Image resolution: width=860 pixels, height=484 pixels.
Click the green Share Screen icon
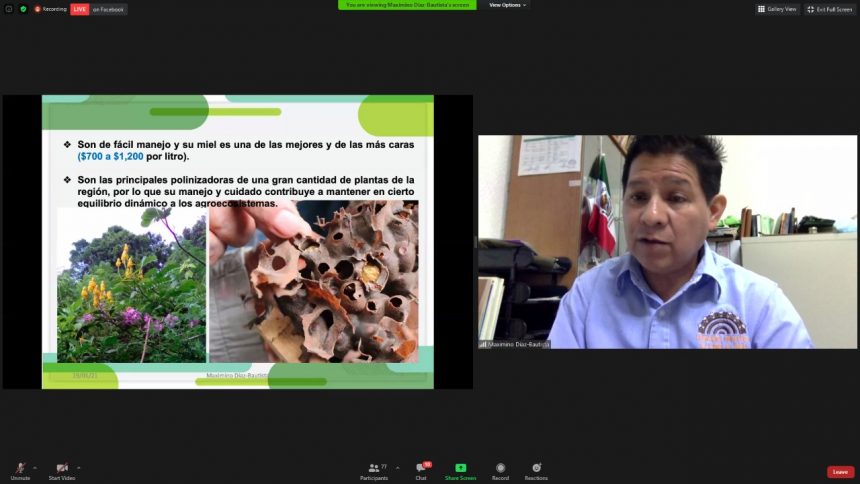coord(460,468)
